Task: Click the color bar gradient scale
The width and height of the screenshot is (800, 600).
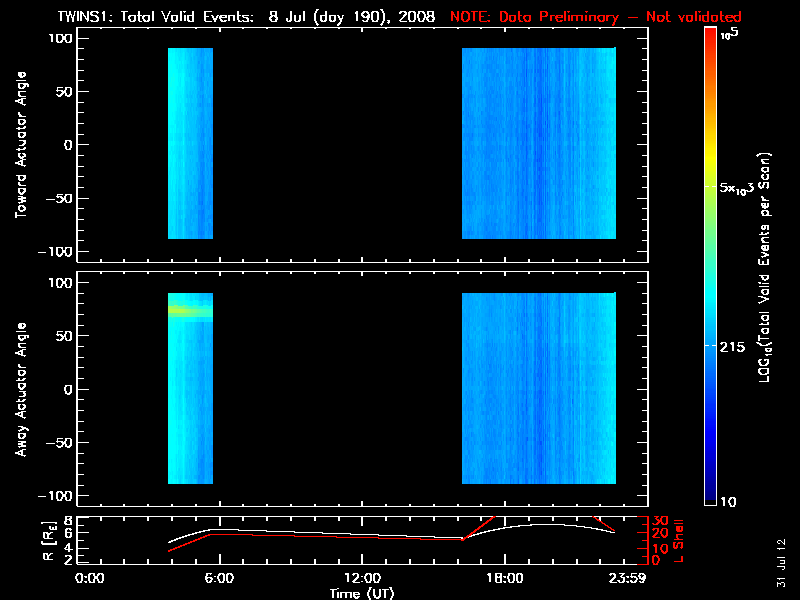Action: coord(710,266)
